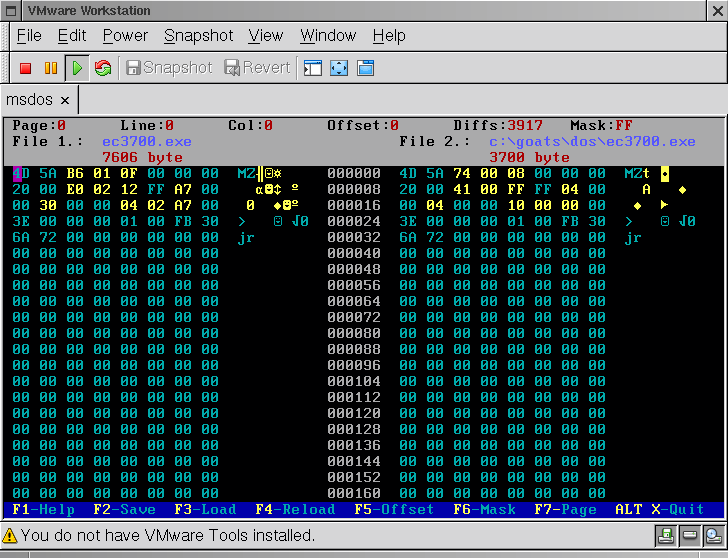The height and width of the screenshot is (558, 728).
Task: Open the Power menu
Action: click(125, 36)
